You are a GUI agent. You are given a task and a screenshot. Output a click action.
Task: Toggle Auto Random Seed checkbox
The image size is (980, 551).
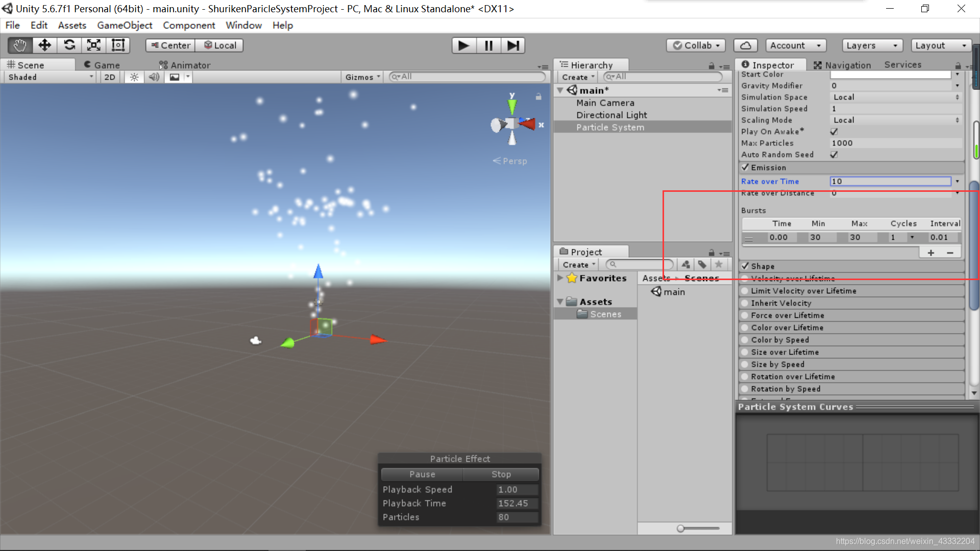(x=834, y=155)
